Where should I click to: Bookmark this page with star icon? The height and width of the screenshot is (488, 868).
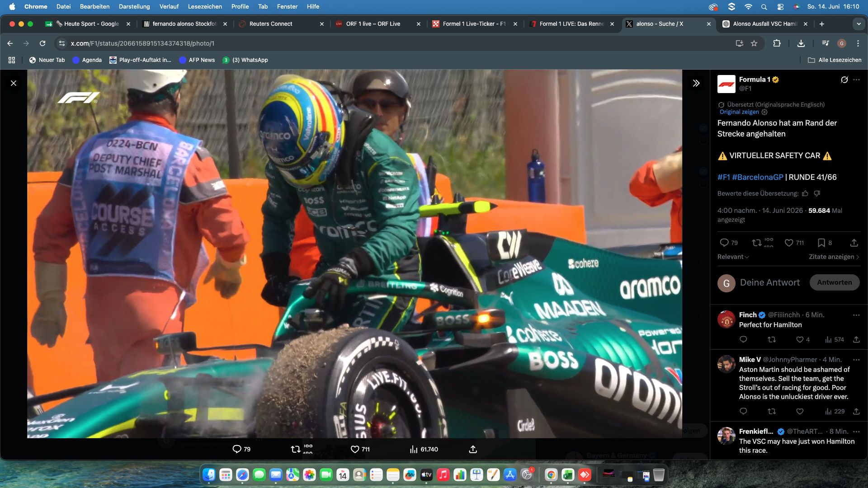(x=754, y=43)
